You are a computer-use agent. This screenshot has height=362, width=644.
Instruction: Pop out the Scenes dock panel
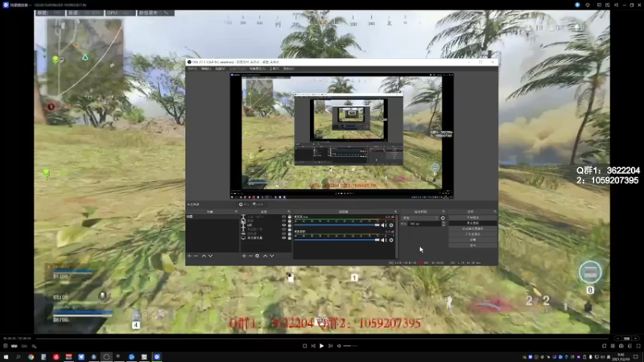236,212
